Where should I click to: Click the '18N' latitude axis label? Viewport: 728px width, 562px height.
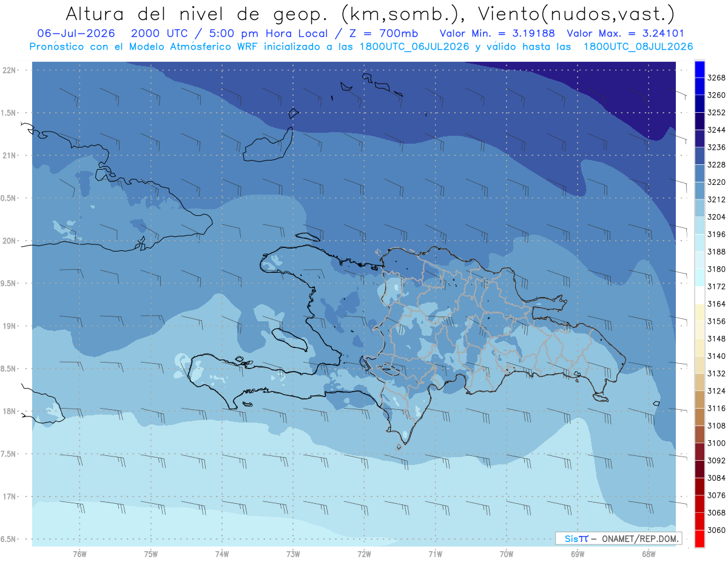10,411
